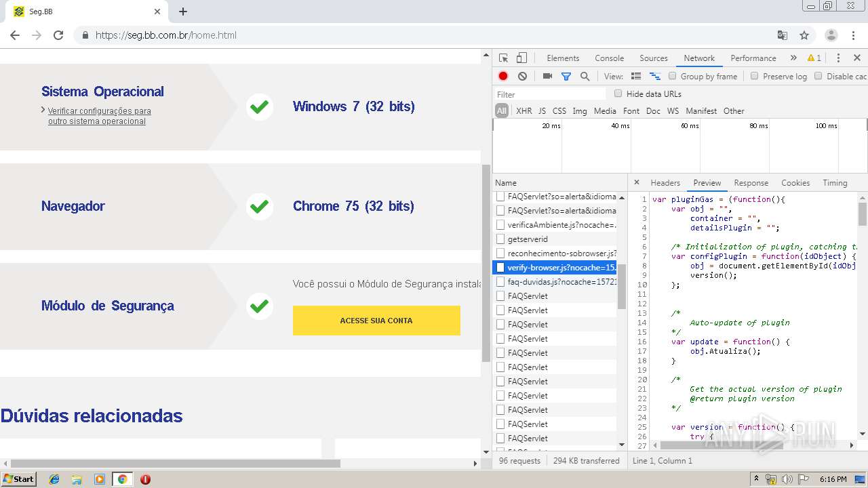Click the request list scrollbar thumb
Image resolution: width=868 pixels, height=488 pixels.
(x=622, y=286)
